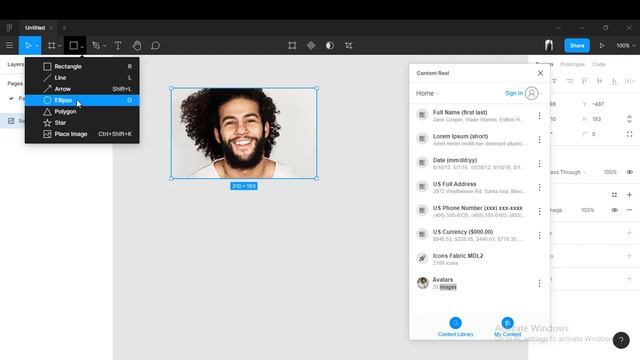The height and width of the screenshot is (360, 640).
Task: Select the Pen tool
Action: [96, 45]
